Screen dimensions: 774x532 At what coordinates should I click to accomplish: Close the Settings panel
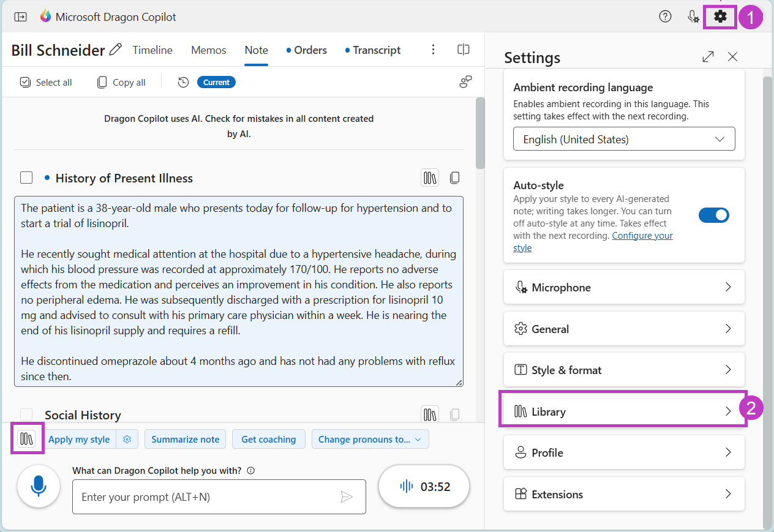[x=732, y=57]
